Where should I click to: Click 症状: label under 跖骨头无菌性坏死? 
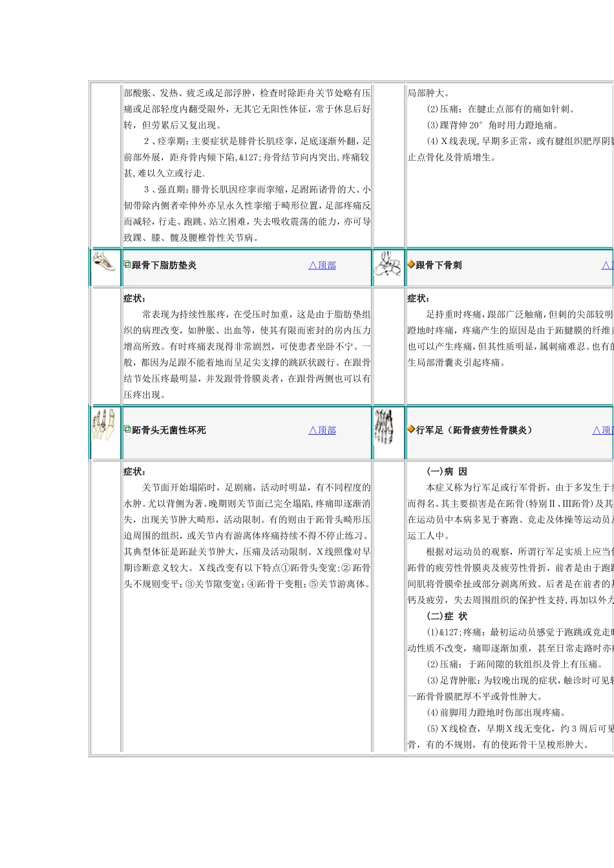[x=134, y=471]
